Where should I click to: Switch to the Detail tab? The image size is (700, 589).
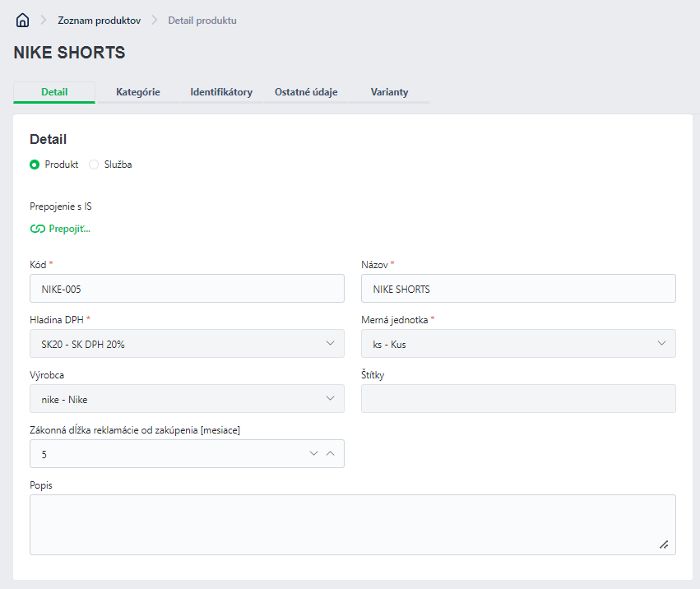click(x=54, y=92)
